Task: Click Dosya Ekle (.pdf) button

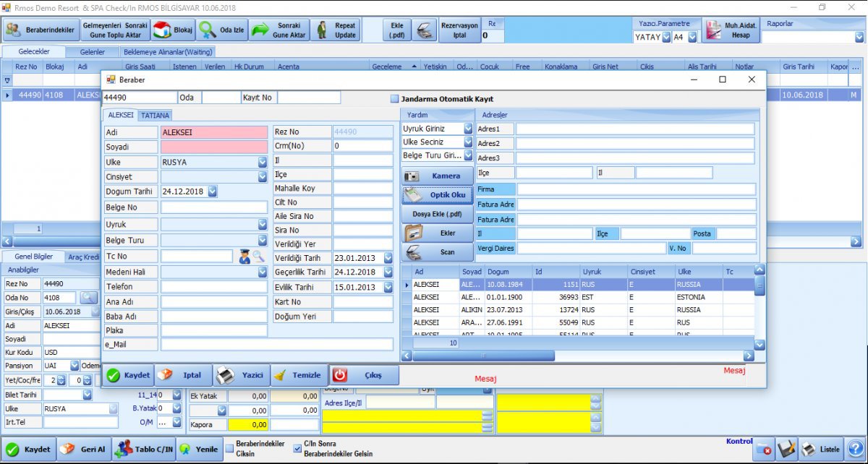Action: 437,214
